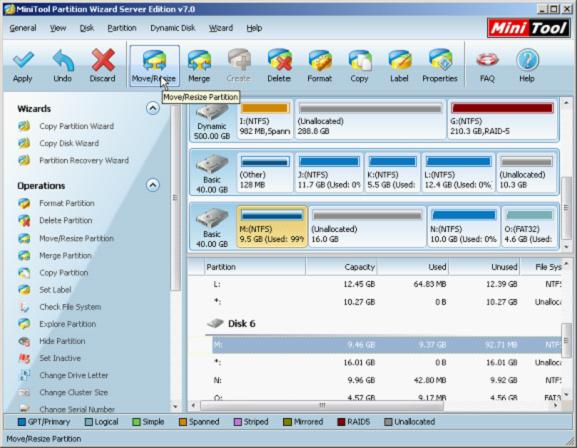577x448 pixels.
Task: Select the I:(NTFS) 982 MB spanned volume
Action: click(265, 119)
